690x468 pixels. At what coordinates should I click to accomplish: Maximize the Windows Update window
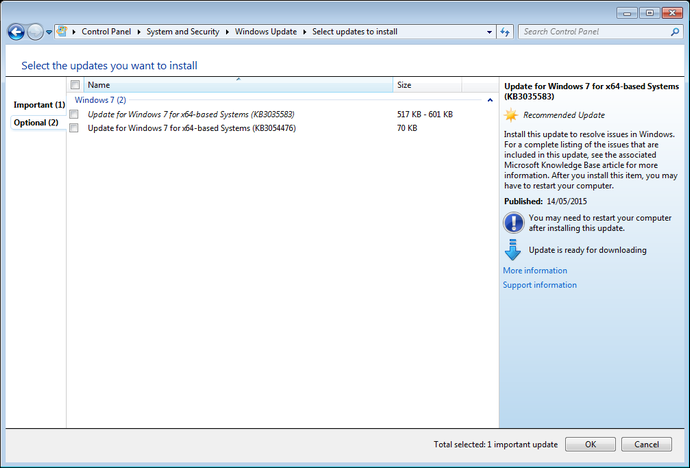650,13
